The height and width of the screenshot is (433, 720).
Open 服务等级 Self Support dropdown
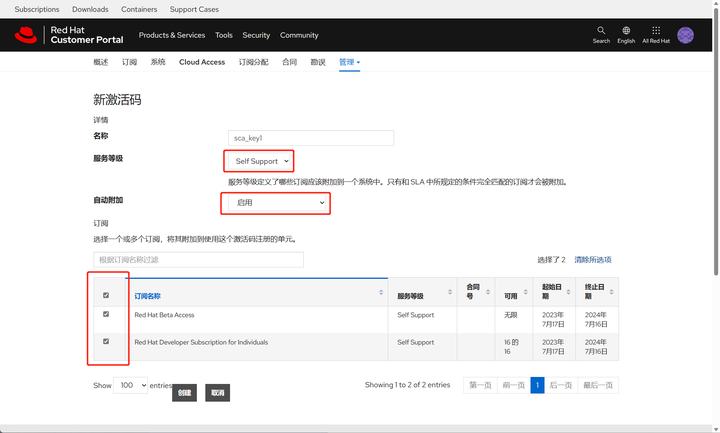pos(259,161)
